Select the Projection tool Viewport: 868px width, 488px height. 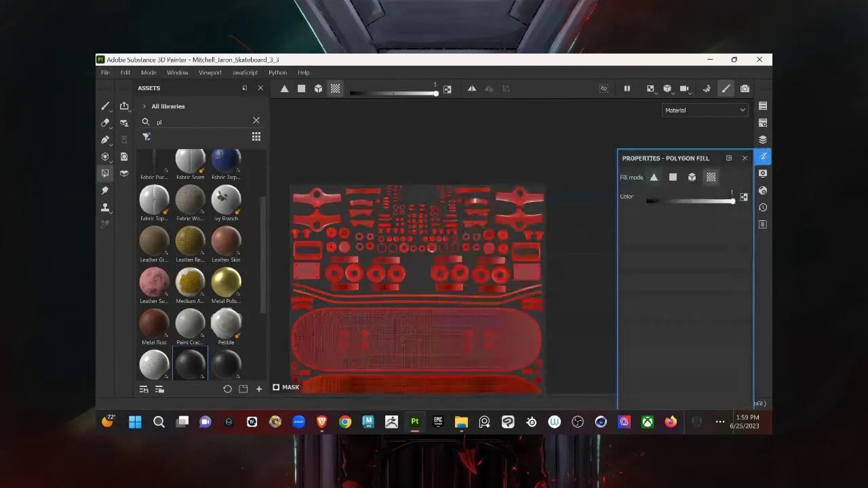105,140
